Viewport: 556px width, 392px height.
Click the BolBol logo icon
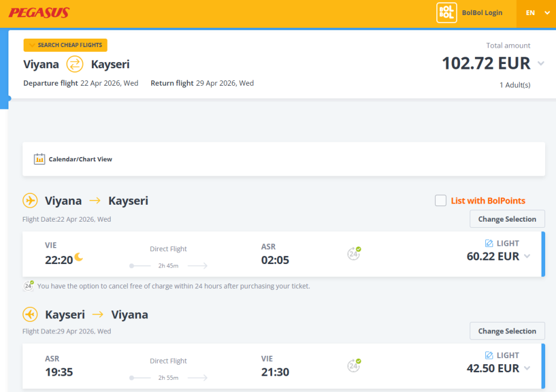coord(446,13)
